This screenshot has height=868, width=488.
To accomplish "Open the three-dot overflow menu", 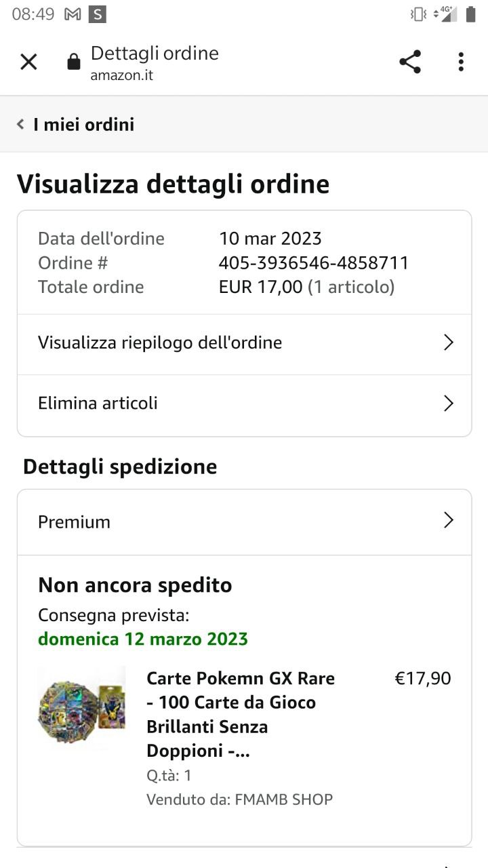I will (461, 62).
